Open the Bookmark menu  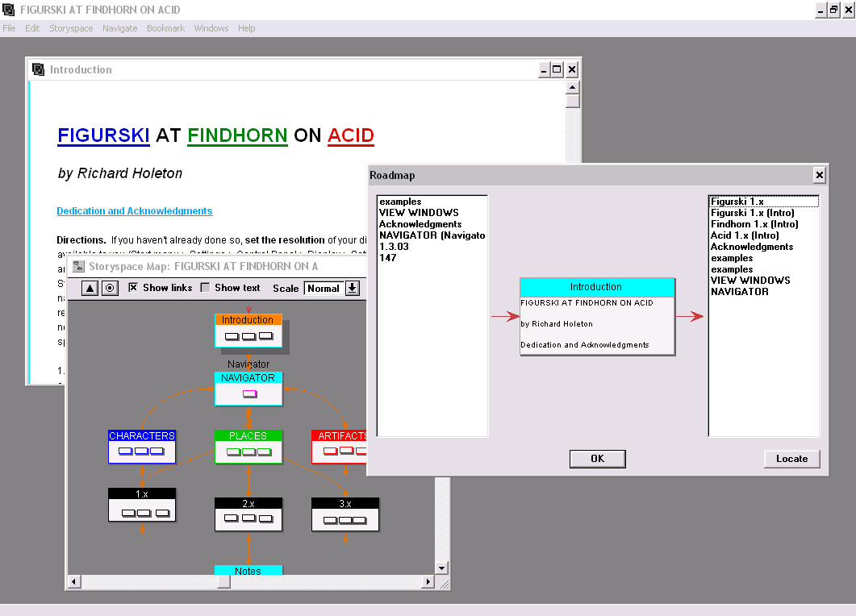pos(165,28)
